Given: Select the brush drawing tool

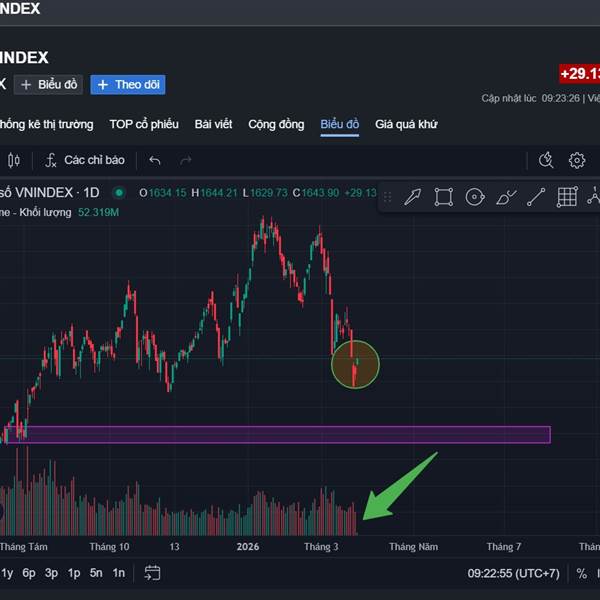Looking at the screenshot, I should [506, 197].
